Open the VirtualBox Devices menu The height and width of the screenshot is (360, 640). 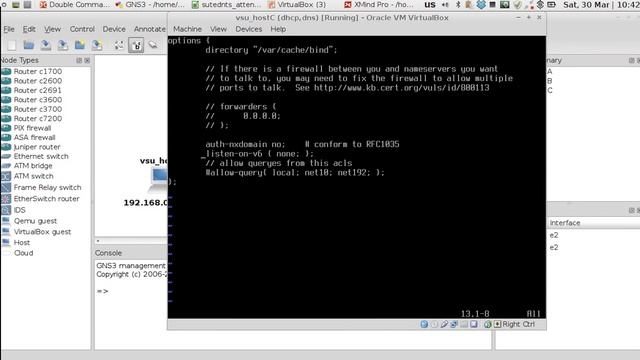pos(249,29)
